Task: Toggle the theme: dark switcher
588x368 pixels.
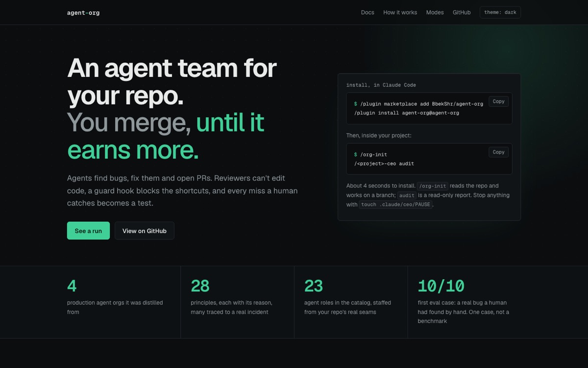Action: 500,12
